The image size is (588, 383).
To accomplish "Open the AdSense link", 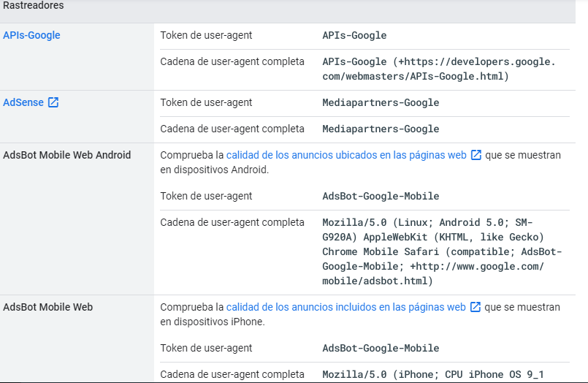I will 23,102.
